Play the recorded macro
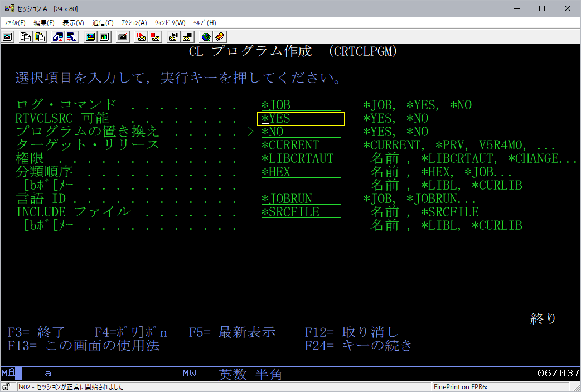 click(173, 37)
